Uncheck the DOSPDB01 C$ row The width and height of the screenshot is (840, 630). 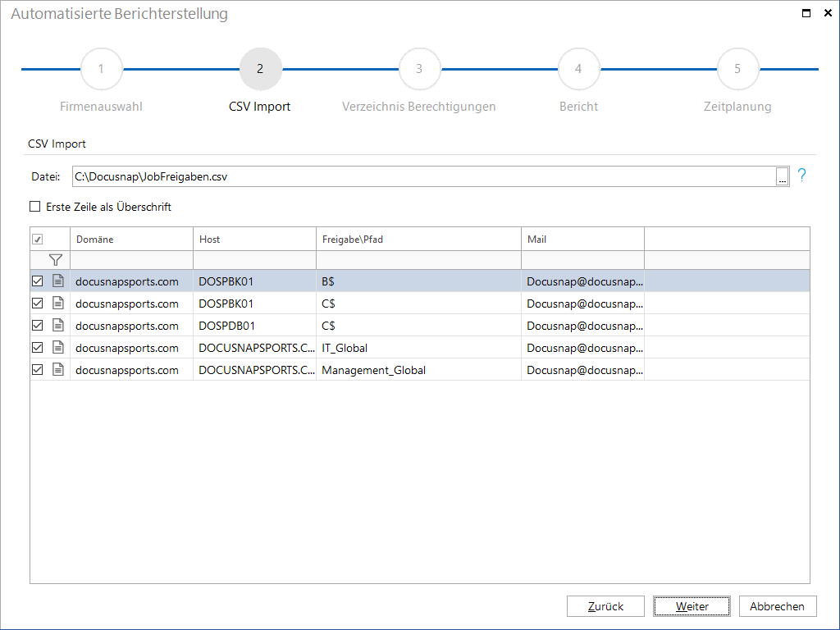38,325
